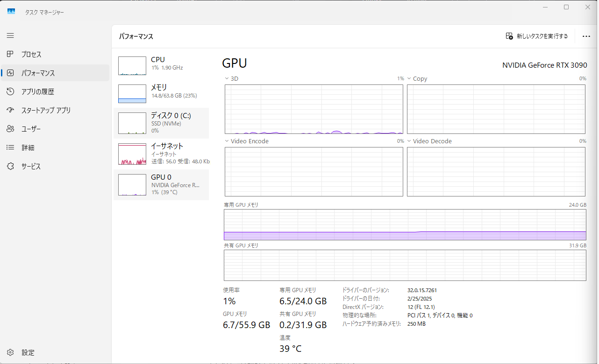Open the 3D engine graph dropdown
This screenshot has height=364, width=599.
[227, 79]
